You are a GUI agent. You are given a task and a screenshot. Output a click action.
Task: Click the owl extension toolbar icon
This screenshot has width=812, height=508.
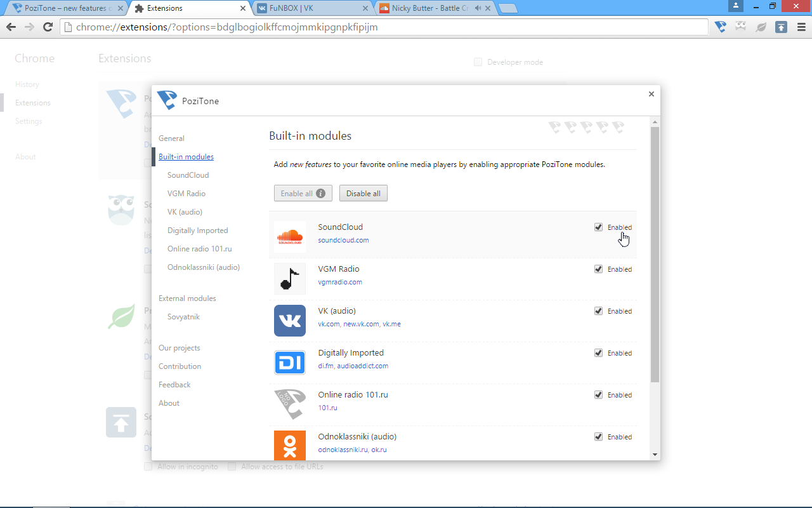pos(741,27)
